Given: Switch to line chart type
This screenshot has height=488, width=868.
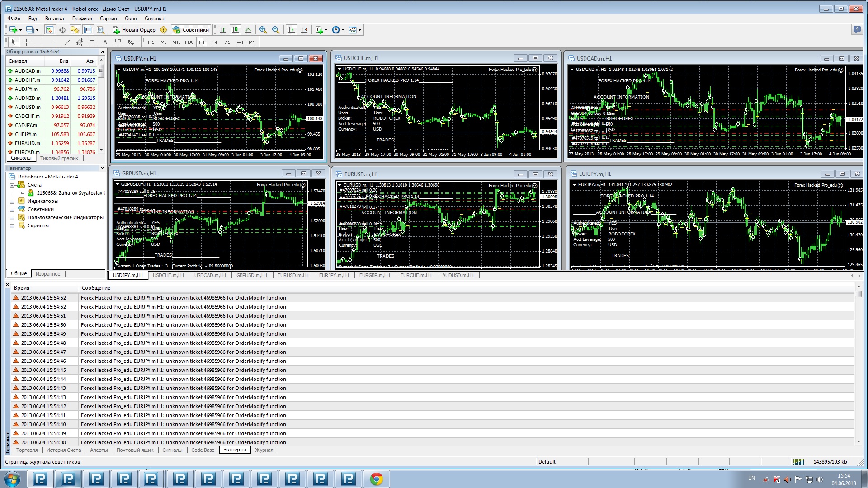Looking at the screenshot, I should point(248,30).
